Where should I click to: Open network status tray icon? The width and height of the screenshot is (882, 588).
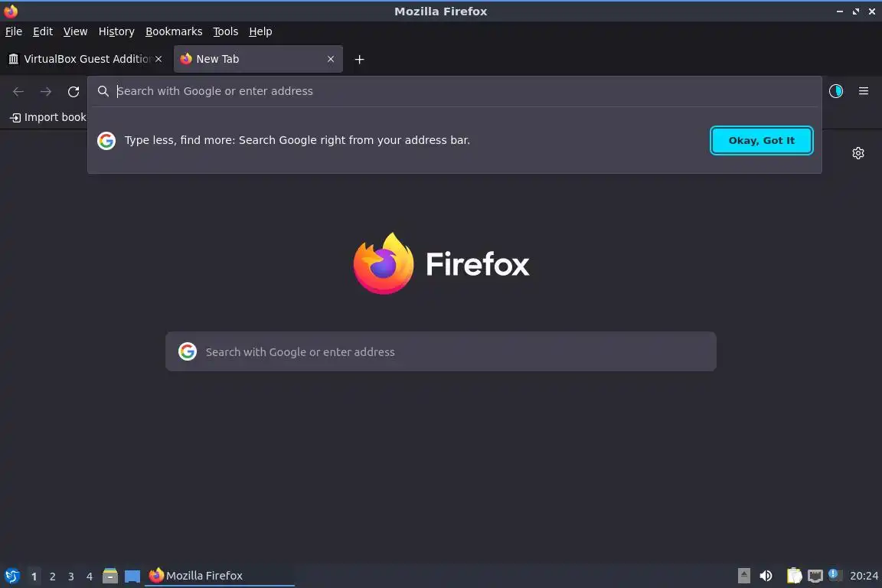coord(815,576)
